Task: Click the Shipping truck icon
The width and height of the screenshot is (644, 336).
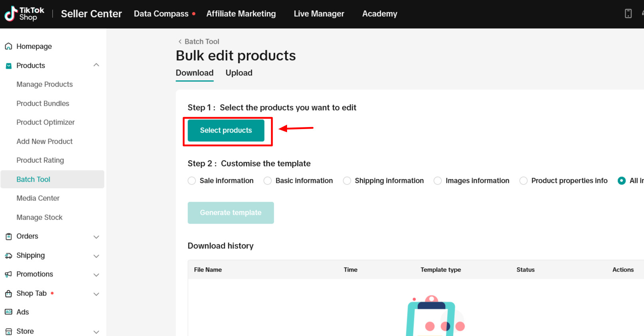Action: point(8,256)
